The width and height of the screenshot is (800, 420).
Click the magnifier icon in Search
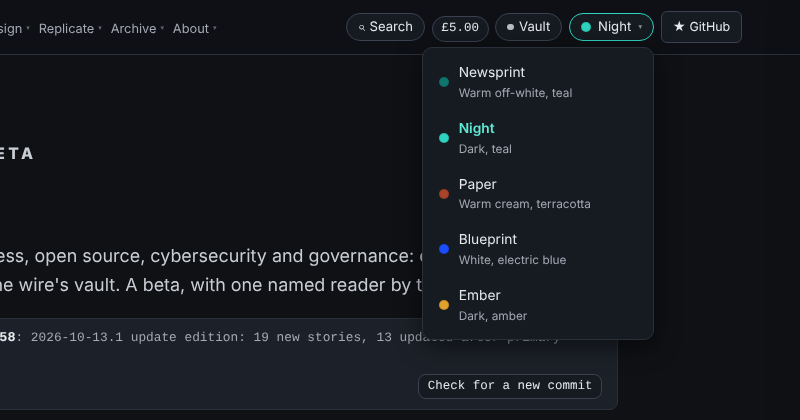[x=362, y=28]
